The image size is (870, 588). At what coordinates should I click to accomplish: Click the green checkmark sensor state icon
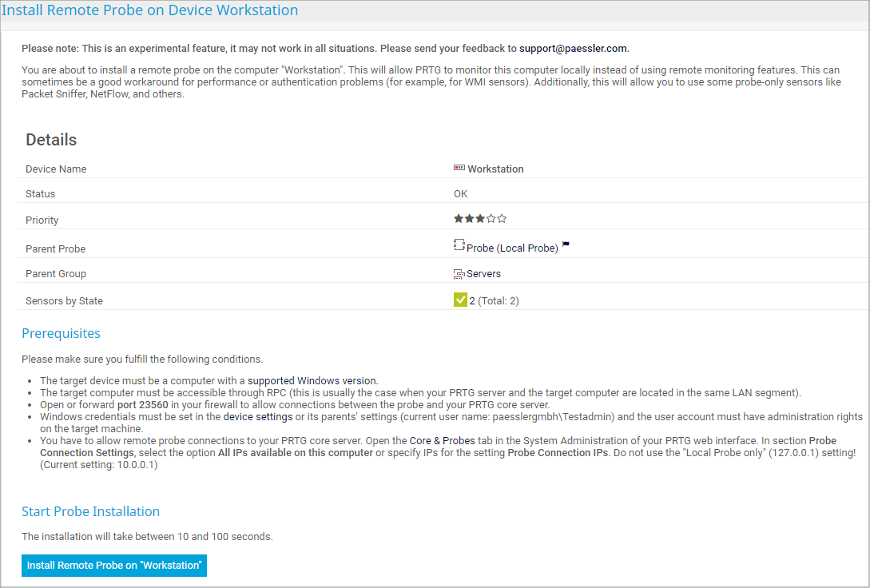click(x=460, y=300)
